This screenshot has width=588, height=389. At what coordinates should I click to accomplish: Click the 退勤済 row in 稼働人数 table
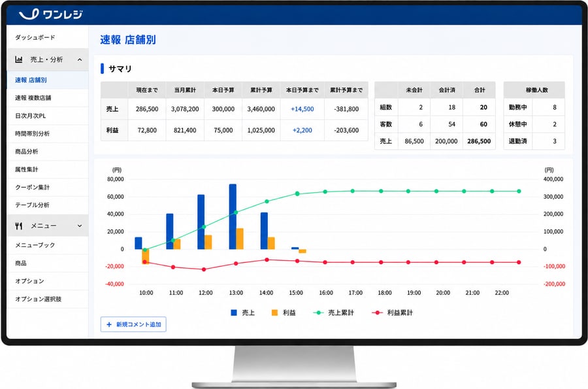534,141
